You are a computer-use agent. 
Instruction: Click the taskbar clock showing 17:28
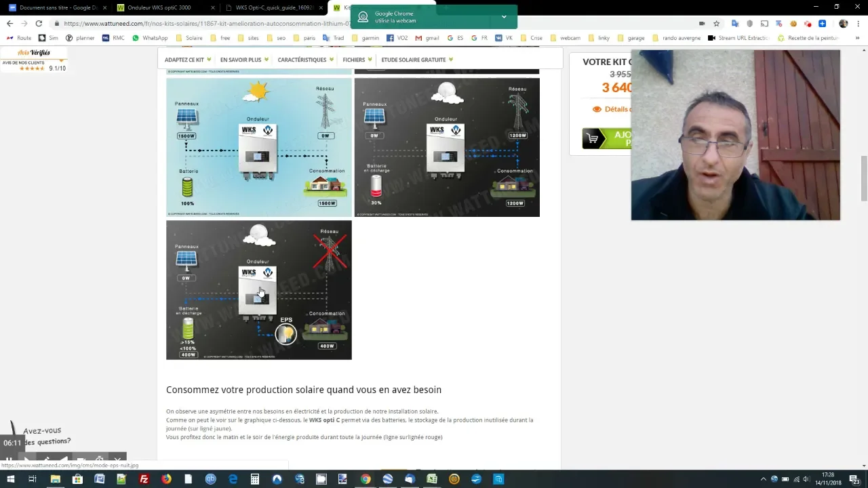(828, 479)
